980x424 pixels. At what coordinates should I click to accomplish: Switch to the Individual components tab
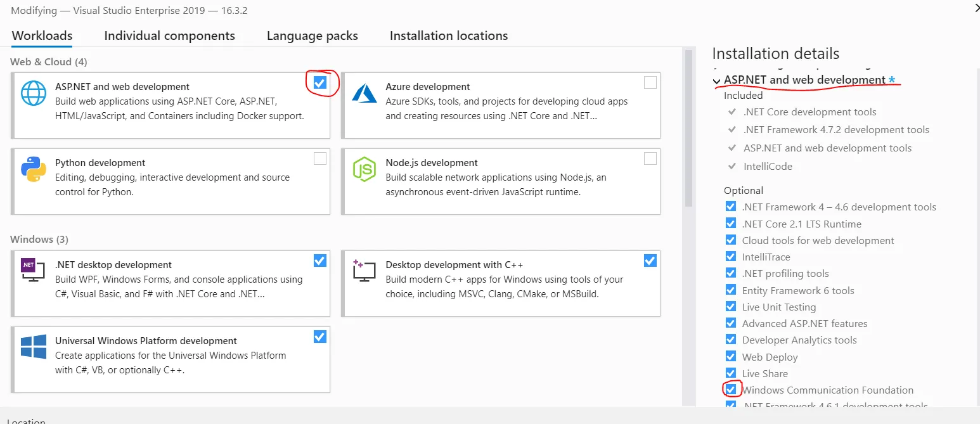pyautogui.click(x=169, y=36)
